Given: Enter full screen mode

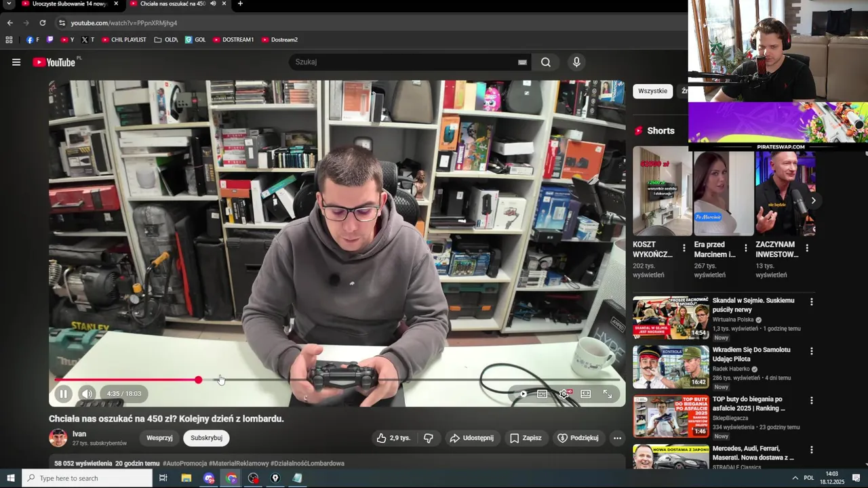Looking at the screenshot, I should [608, 394].
